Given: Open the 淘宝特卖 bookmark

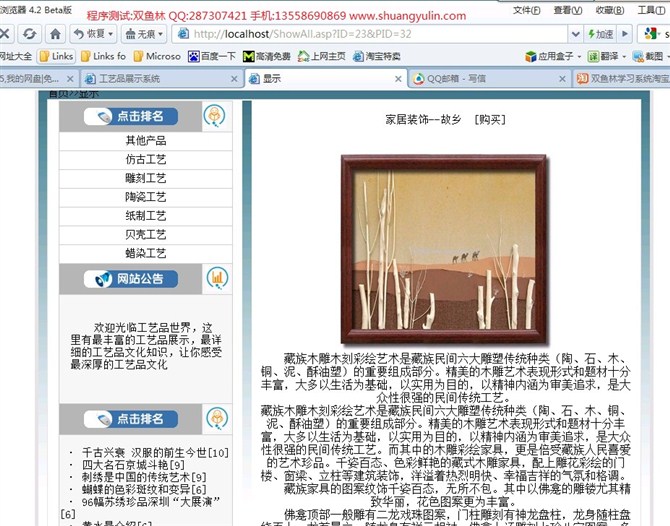Looking at the screenshot, I should (x=376, y=56).
